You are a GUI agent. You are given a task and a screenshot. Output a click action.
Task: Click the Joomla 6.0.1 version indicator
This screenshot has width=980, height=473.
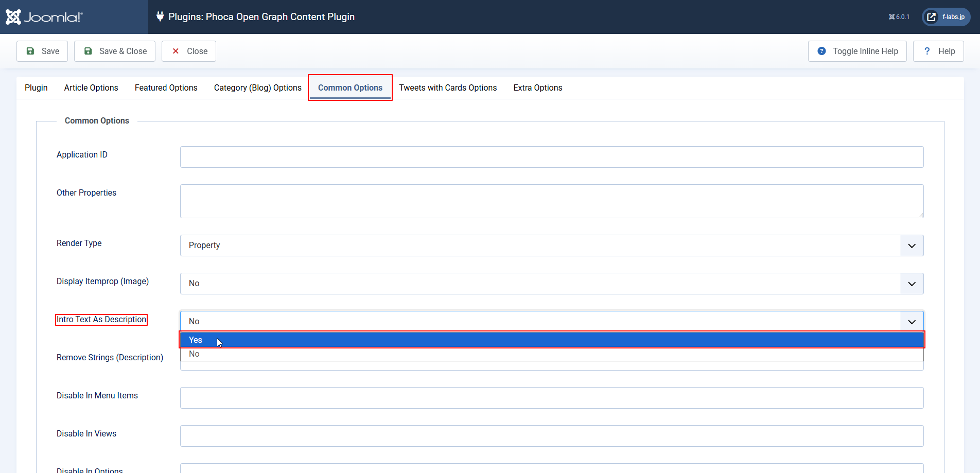click(x=899, y=17)
